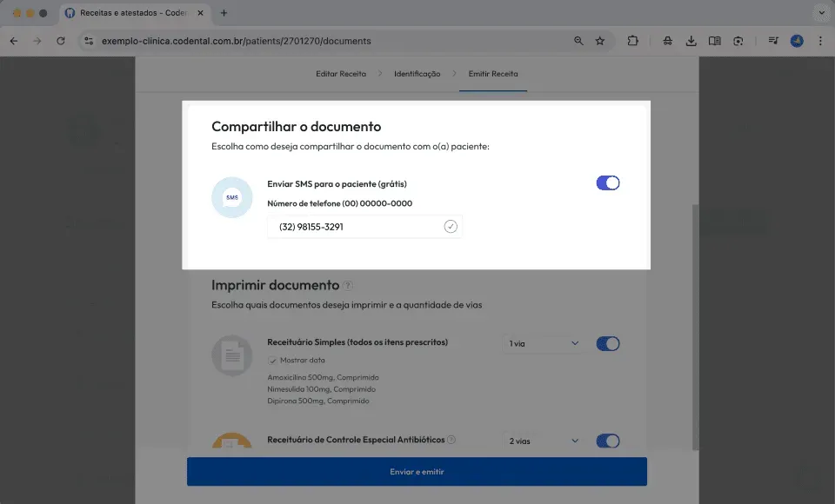Viewport: 835px width, 504px height.
Task: Uncheck the Mostrar data checkbox
Action: pyautogui.click(x=272, y=361)
